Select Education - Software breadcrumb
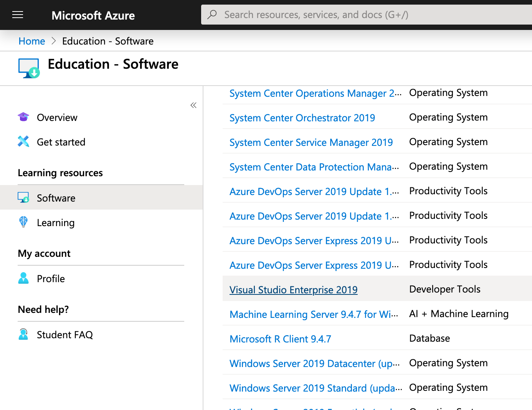 tap(108, 41)
